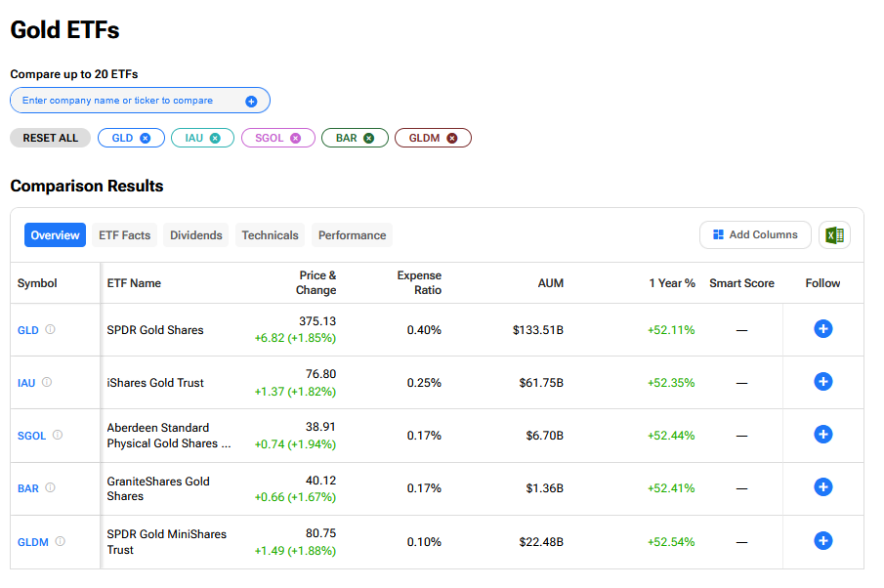Select the Performance tab
The height and width of the screenshot is (588, 884).
(352, 235)
